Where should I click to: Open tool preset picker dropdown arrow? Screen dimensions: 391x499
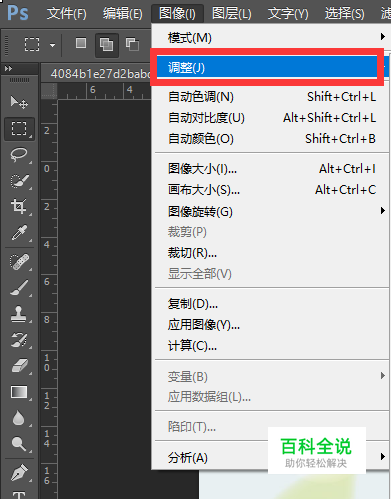point(53,45)
